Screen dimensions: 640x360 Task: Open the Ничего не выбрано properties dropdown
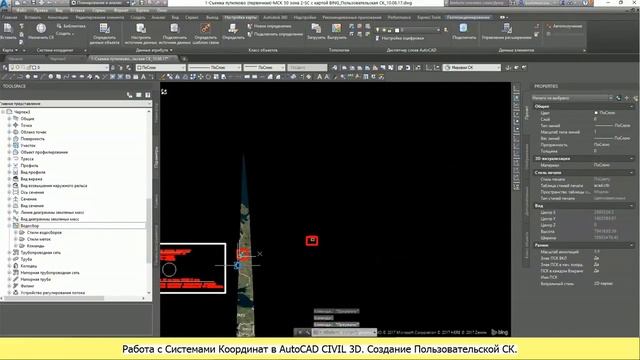point(572,98)
